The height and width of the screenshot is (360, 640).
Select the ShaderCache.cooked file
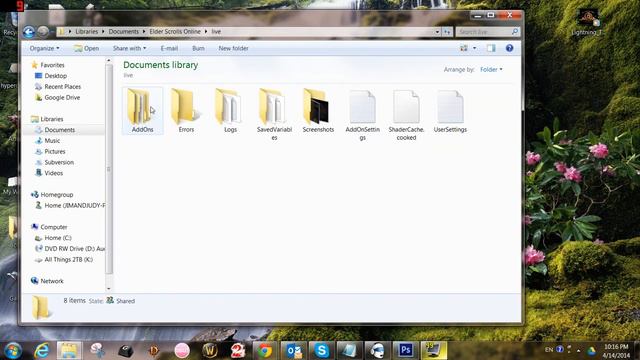tap(406, 114)
